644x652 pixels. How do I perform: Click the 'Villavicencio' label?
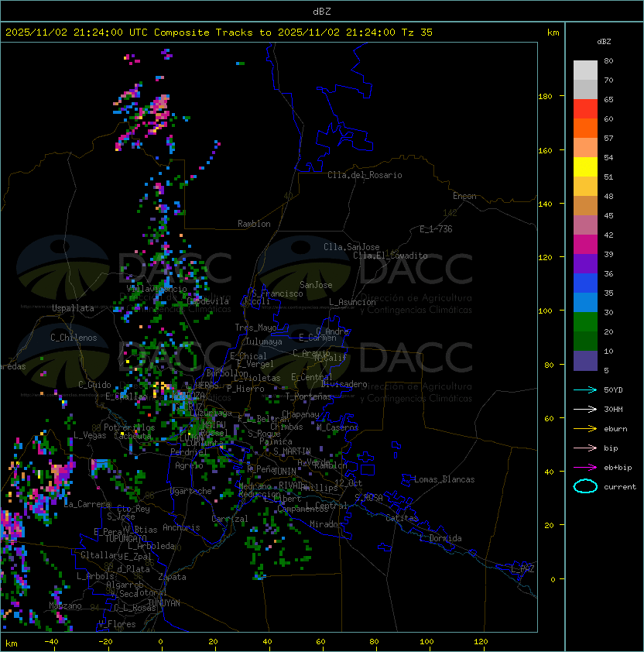[156, 289]
